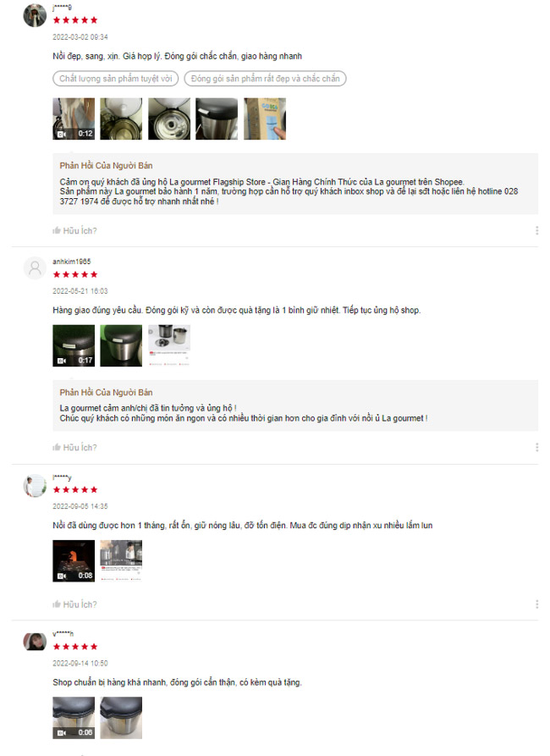Play the 0:08 video thumbnail
Screen dimensions: 550x756
74,560
